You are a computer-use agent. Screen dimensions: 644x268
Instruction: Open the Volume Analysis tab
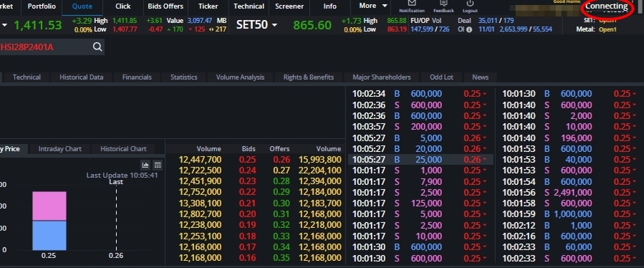tap(240, 77)
